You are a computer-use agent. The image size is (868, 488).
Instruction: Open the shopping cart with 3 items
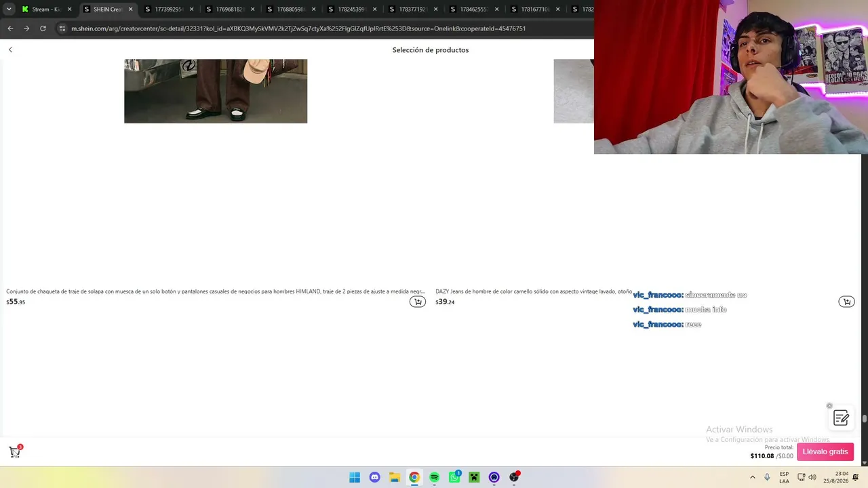[15, 452]
